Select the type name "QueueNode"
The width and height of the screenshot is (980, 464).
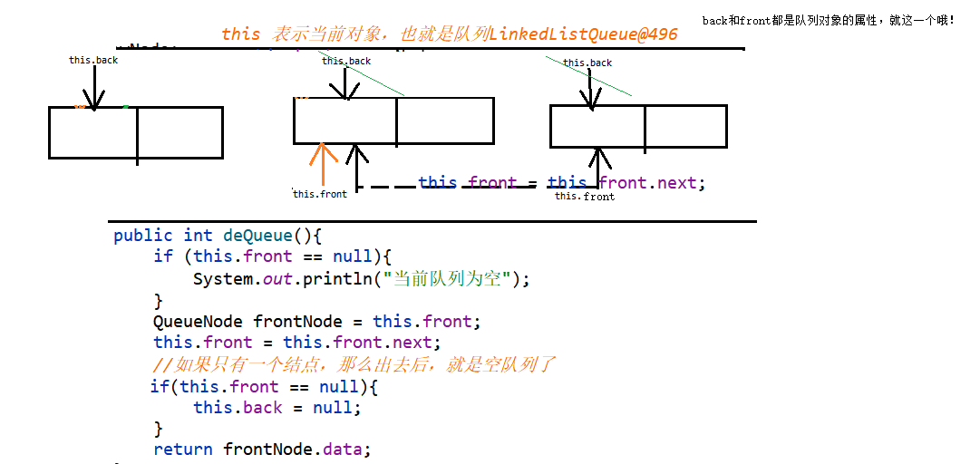tap(198, 322)
